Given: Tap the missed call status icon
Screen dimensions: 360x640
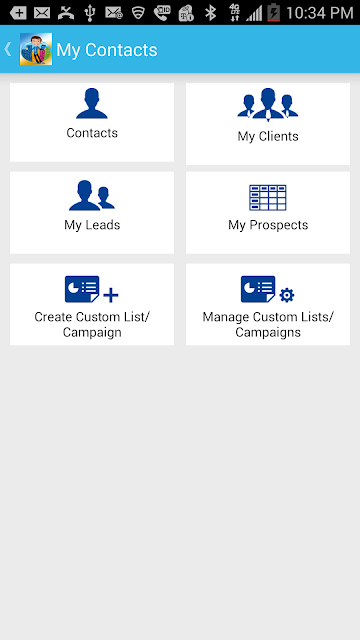Looking at the screenshot, I should click(x=66, y=13).
